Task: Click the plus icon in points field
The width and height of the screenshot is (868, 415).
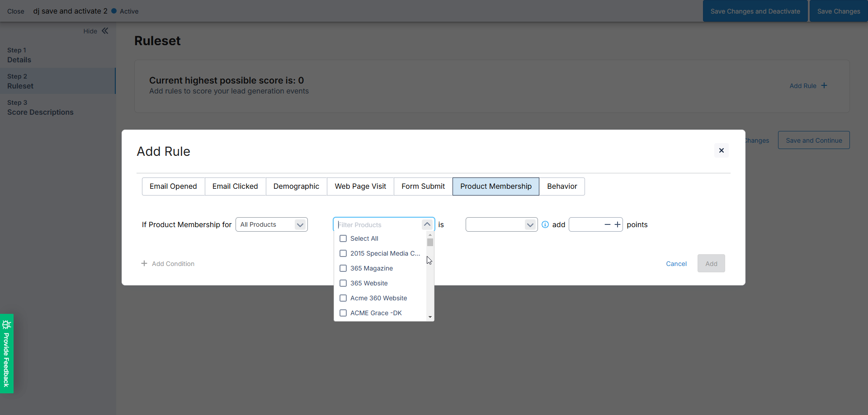Action: click(x=617, y=224)
